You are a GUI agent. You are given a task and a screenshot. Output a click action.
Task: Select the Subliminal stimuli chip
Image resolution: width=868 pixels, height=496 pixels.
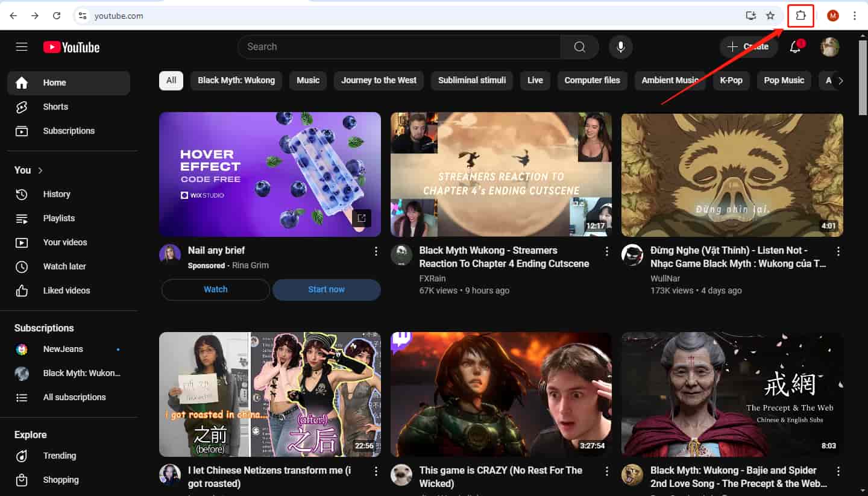472,81
